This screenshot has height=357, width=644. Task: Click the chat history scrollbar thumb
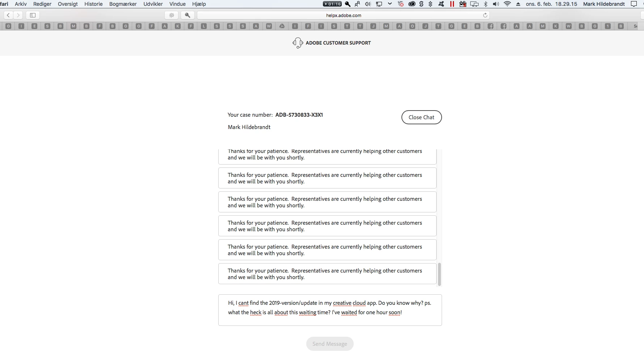pyautogui.click(x=439, y=274)
